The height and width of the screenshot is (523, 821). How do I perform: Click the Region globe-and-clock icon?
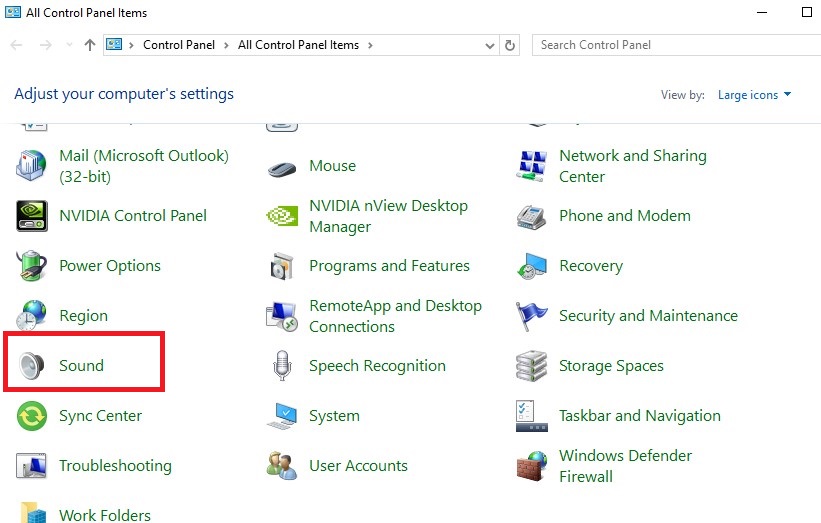point(31,315)
